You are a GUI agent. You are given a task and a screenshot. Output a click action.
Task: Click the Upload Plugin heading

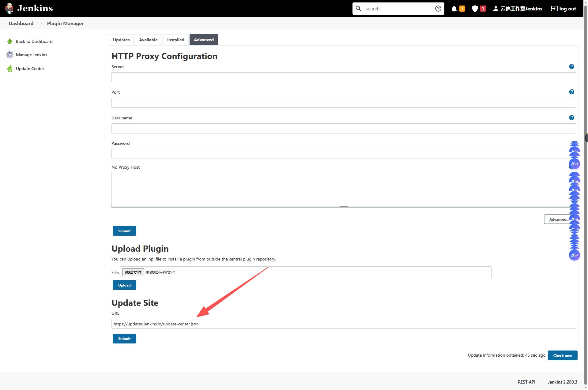click(x=140, y=249)
